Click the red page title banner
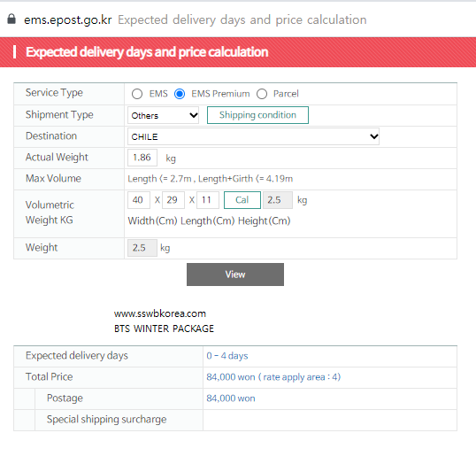The image size is (476, 464). pos(238,52)
